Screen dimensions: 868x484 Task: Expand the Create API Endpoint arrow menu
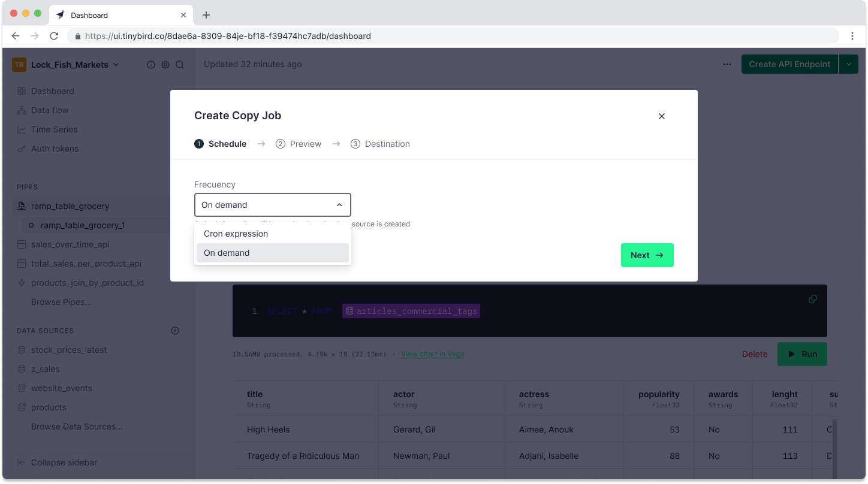click(x=849, y=64)
